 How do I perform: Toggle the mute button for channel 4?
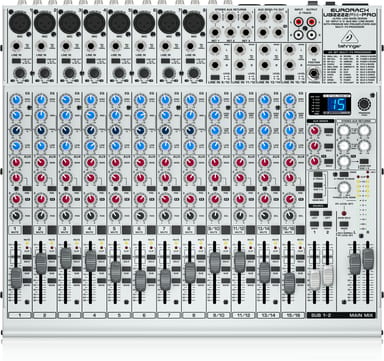coord(102,229)
